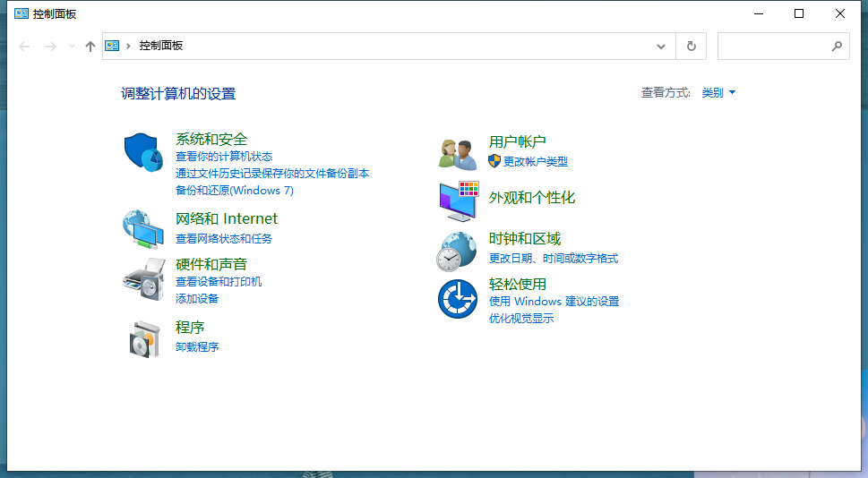The height and width of the screenshot is (478, 868).
Task: Click the 外观和个性化 monitor icon
Action: (x=459, y=201)
